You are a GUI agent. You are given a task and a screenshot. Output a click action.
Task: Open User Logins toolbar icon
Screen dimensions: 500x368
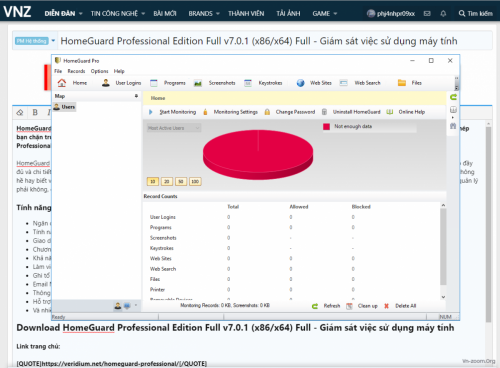coord(106,83)
